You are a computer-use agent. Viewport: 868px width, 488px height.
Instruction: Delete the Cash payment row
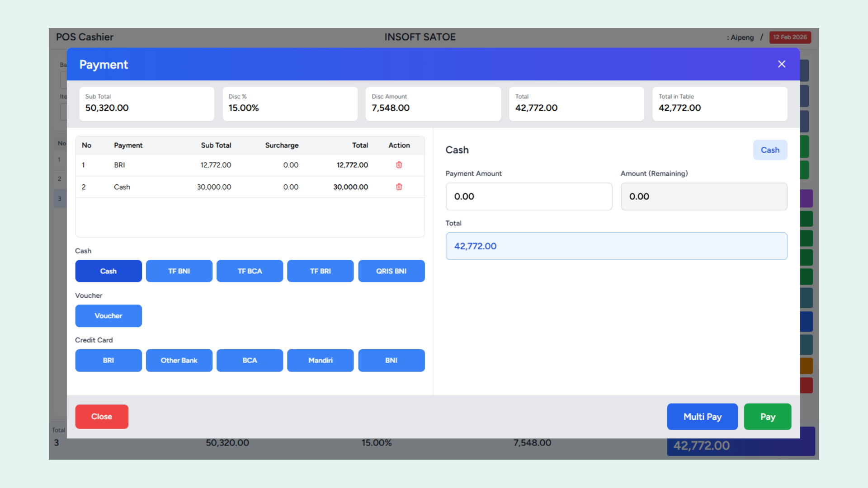coord(399,187)
